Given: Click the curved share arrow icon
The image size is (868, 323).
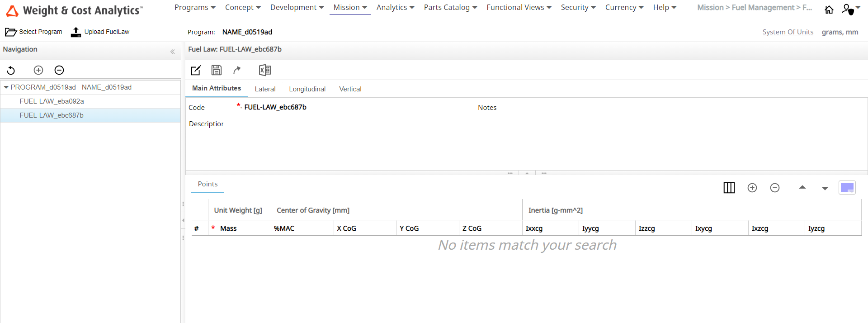Looking at the screenshot, I should (x=237, y=70).
